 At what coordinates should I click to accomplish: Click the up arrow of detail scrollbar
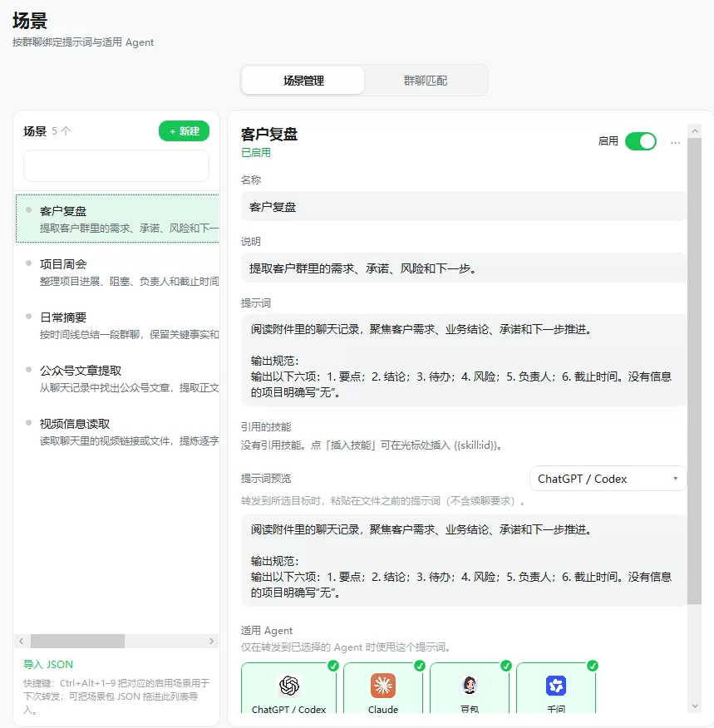pyautogui.click(x=695, y=131)
